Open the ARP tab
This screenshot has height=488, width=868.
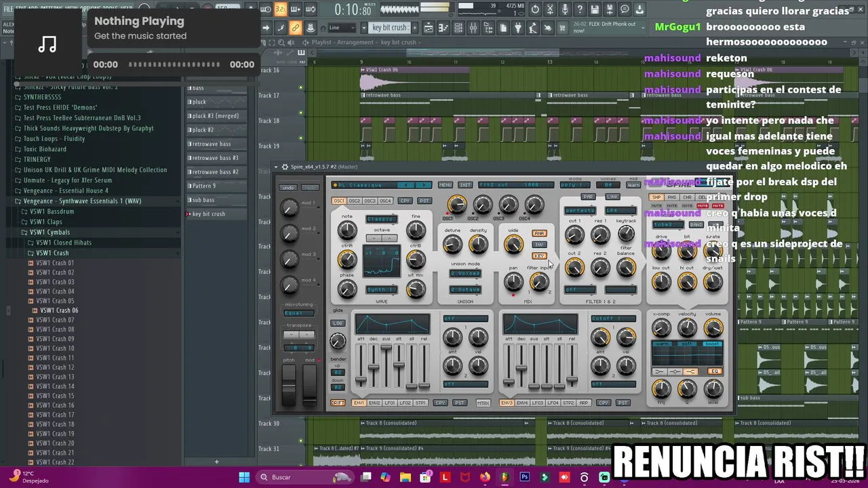584,403
